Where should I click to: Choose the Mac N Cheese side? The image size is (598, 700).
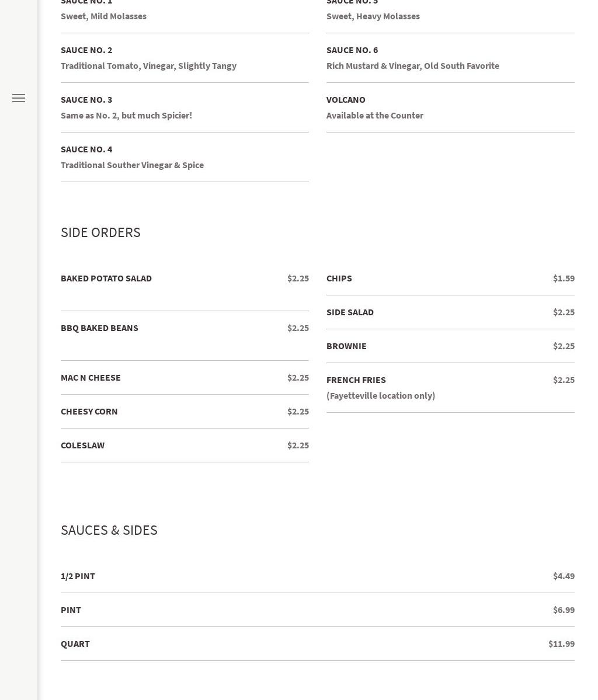pyautogui.click(x=91, y=378)
